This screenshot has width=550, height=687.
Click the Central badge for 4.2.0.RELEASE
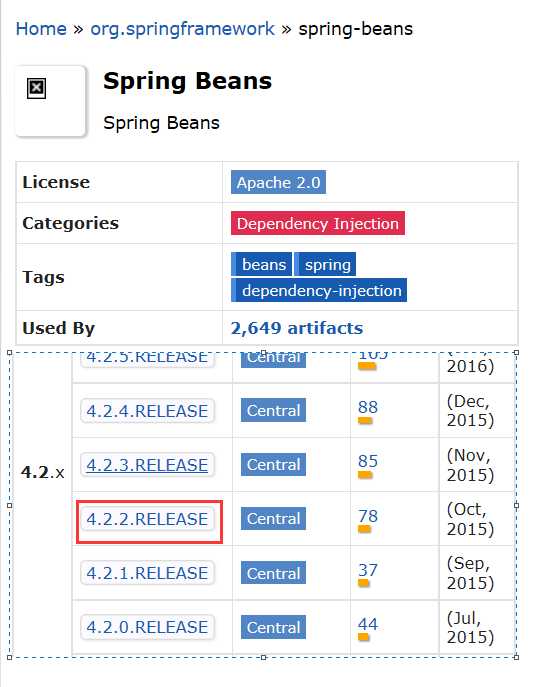[x=273, y=627]
